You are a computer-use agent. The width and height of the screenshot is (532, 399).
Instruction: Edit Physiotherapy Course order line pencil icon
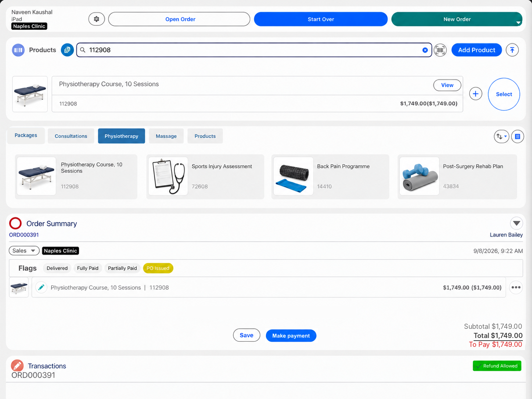pos(42,287)
